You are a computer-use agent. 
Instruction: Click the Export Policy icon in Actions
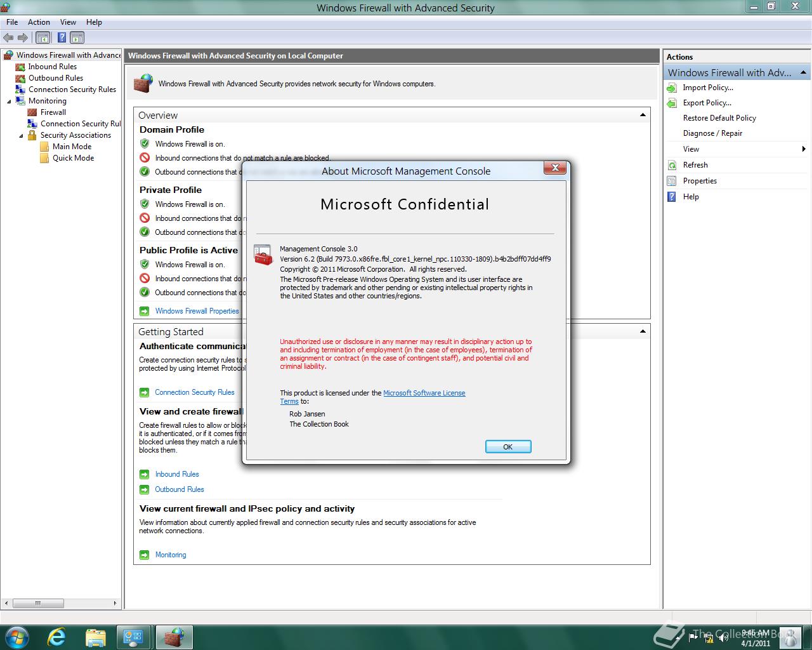click(672, 103)
